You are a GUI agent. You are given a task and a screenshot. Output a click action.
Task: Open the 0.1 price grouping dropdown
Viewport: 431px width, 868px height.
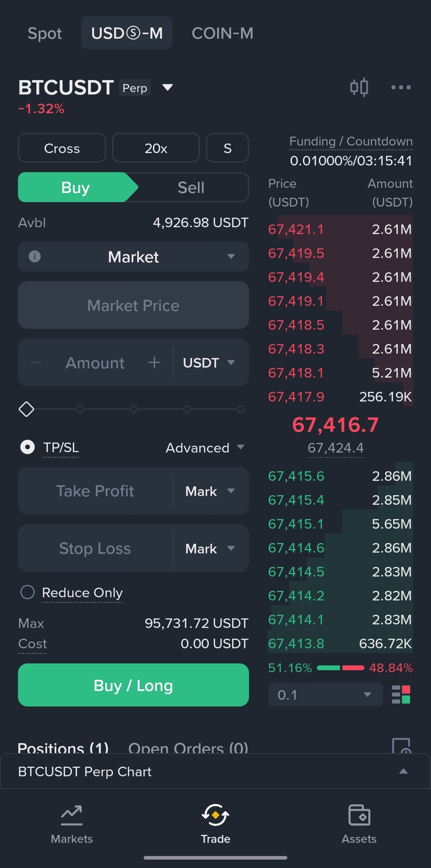(325, 695)
